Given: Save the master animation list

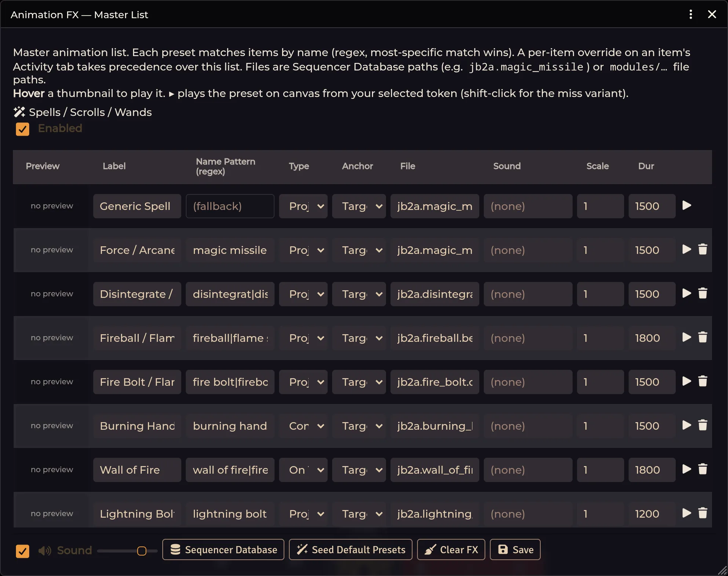Looking at the screenshot, I should (x=515, y=549).
